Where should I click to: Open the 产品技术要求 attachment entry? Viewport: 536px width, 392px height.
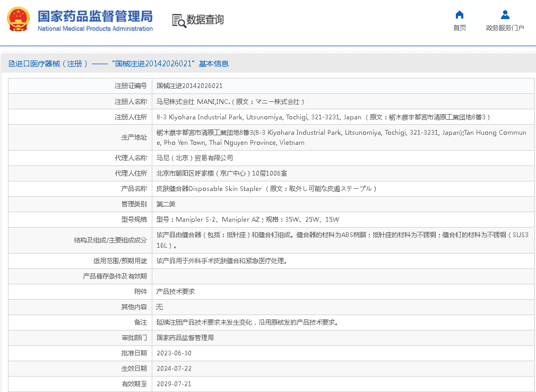tap(176, 292)
